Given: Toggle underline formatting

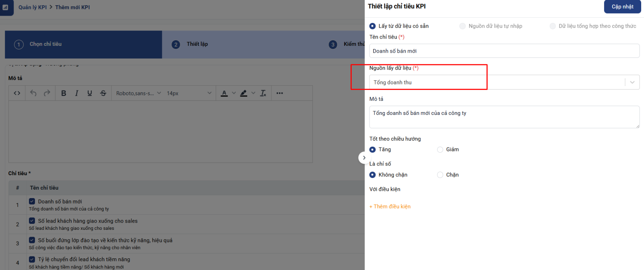Looking at the screenshot, I should (x=90, y=93).
